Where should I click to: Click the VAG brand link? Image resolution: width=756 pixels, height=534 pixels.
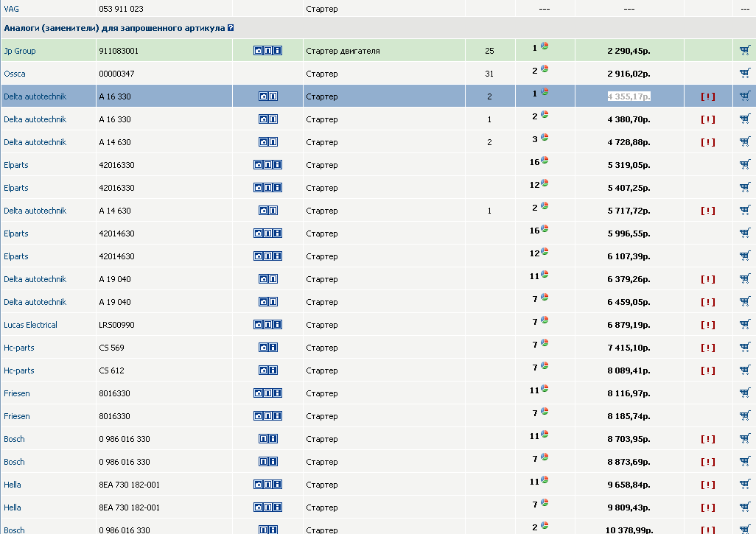(11, 9)
